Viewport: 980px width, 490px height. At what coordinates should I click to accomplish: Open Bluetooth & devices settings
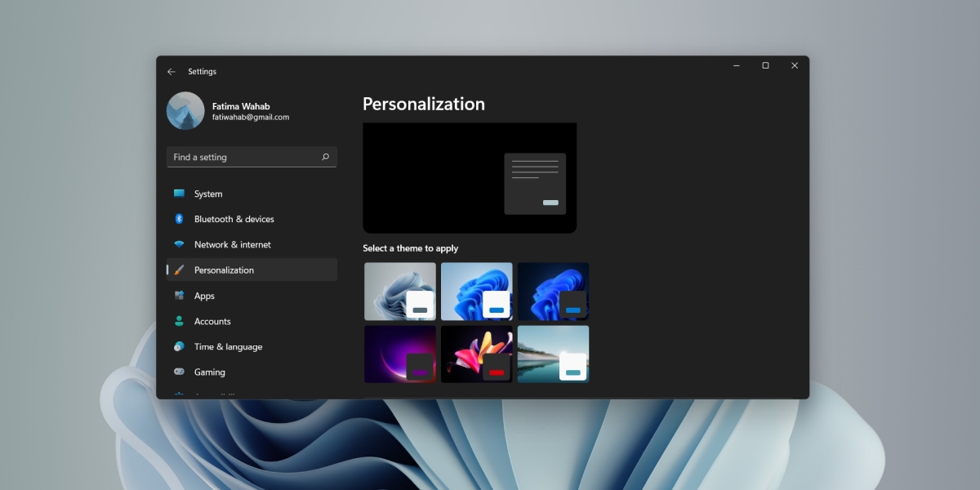click(x=252, y=219)
